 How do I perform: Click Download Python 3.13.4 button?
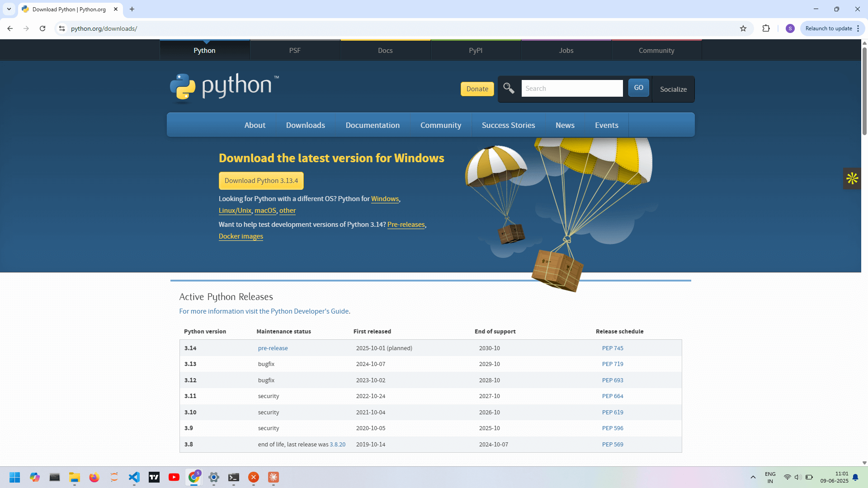point(261,181)
